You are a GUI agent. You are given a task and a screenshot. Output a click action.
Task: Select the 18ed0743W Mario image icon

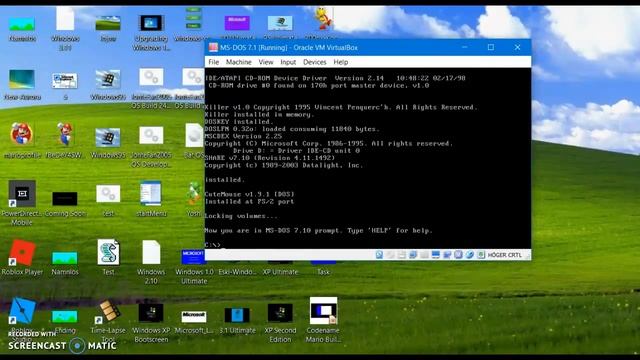pos(65,141)
